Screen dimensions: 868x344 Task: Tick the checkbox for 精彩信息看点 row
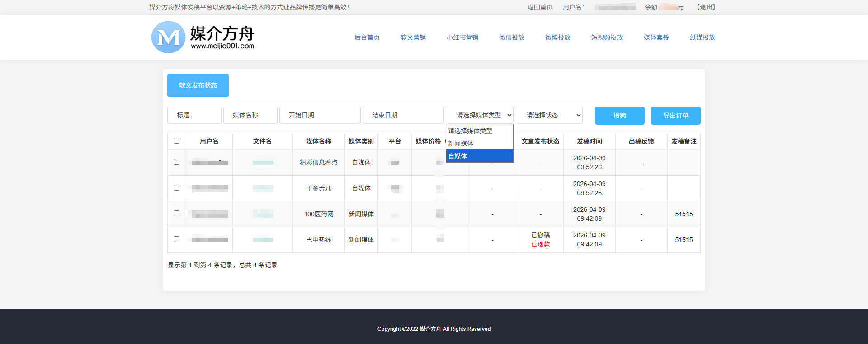click(x=176, y=162)
